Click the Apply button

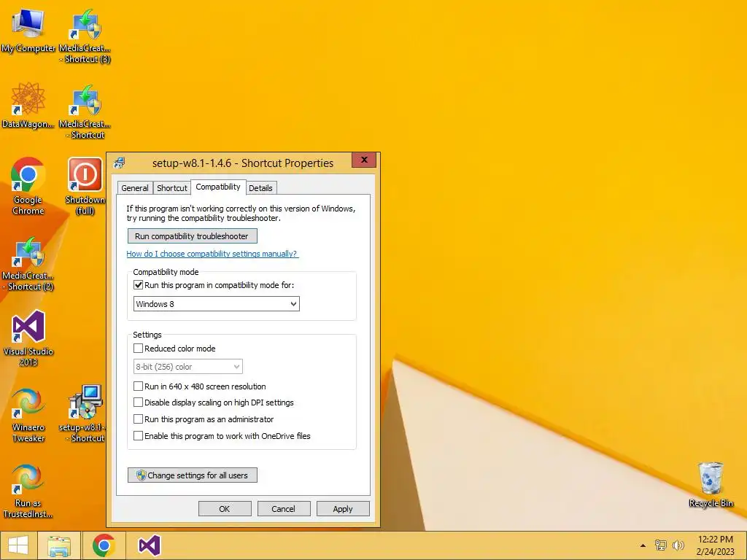[343, 508]
